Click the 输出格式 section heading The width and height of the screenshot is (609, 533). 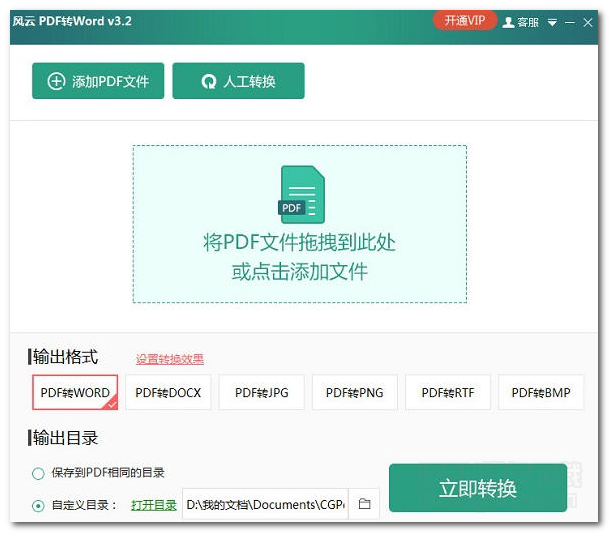pos(64,357)
